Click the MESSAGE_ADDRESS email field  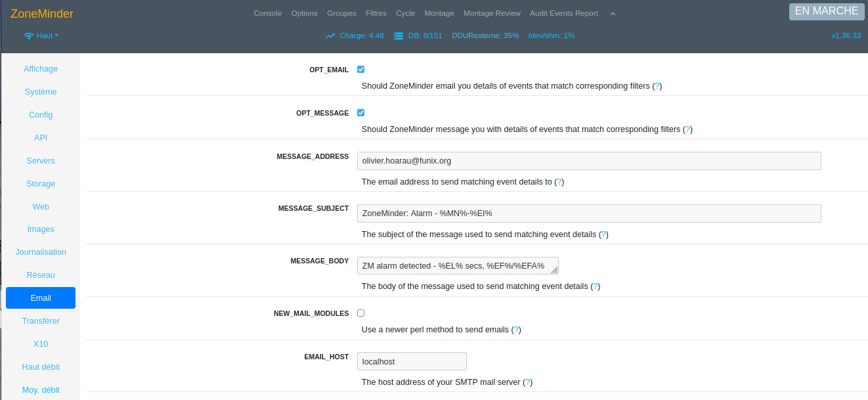589,161
